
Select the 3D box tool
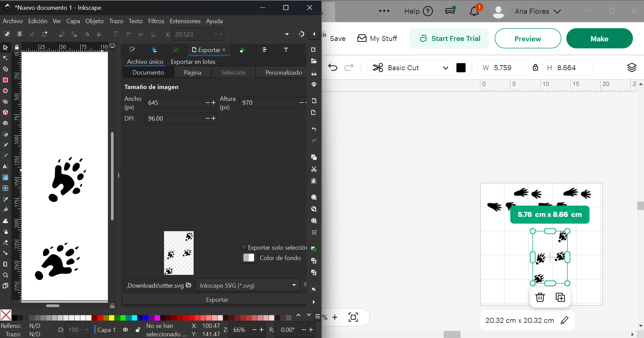coord(5,112)
